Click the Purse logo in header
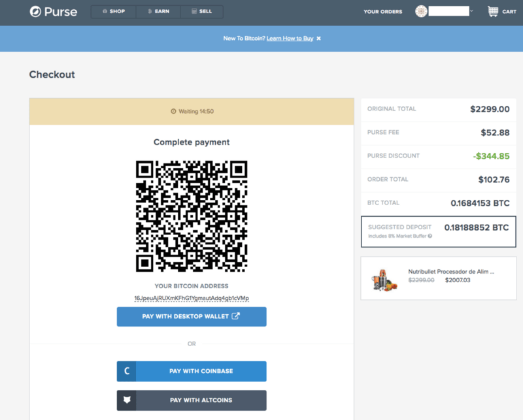 52,12
